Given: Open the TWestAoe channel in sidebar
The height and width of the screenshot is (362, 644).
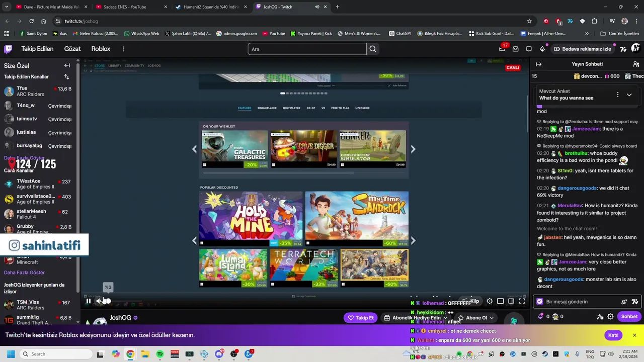Looking at the screenshot, I should pos(39,184).
